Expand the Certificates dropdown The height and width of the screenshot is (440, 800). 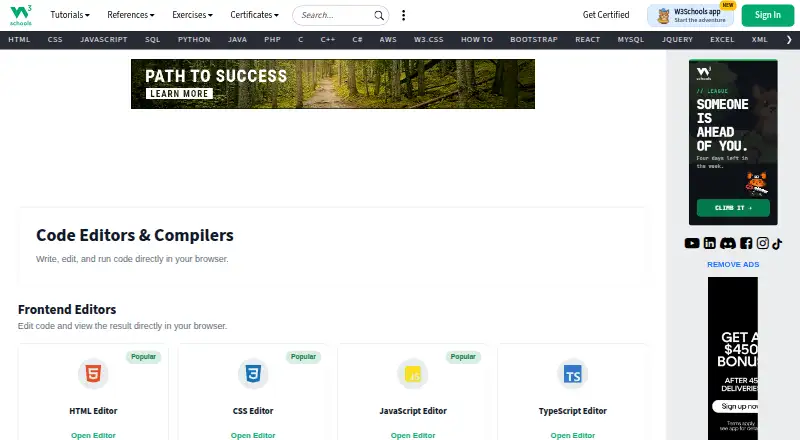pos(254,15)
